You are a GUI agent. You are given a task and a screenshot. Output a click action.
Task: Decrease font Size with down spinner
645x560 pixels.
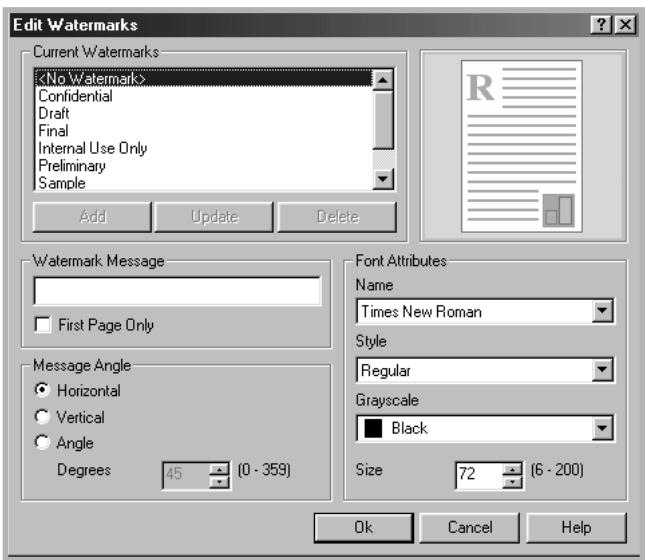(x=512, y=482)
